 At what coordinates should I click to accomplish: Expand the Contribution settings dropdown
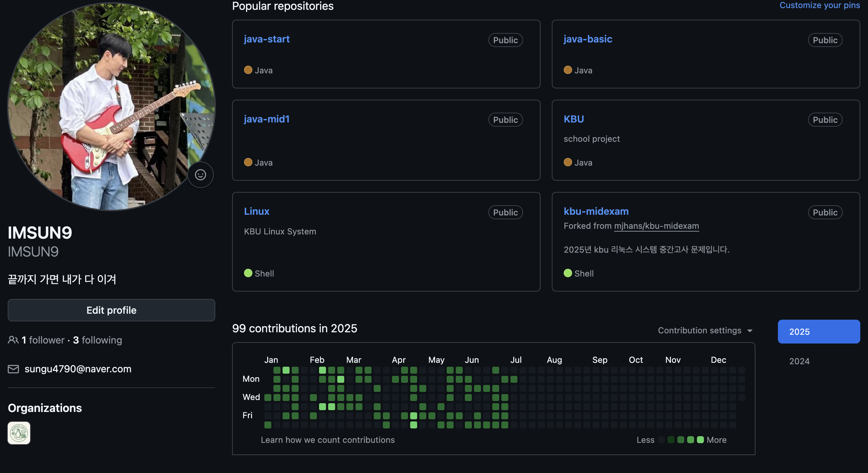click(705, 331)
